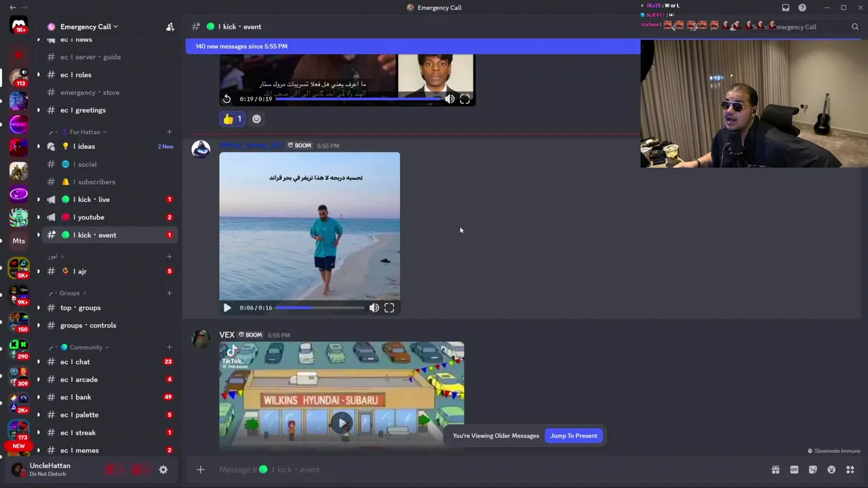The image size is (868, 488).
Task: Switch to the emergency · store channel
Action: pos(108,92)
